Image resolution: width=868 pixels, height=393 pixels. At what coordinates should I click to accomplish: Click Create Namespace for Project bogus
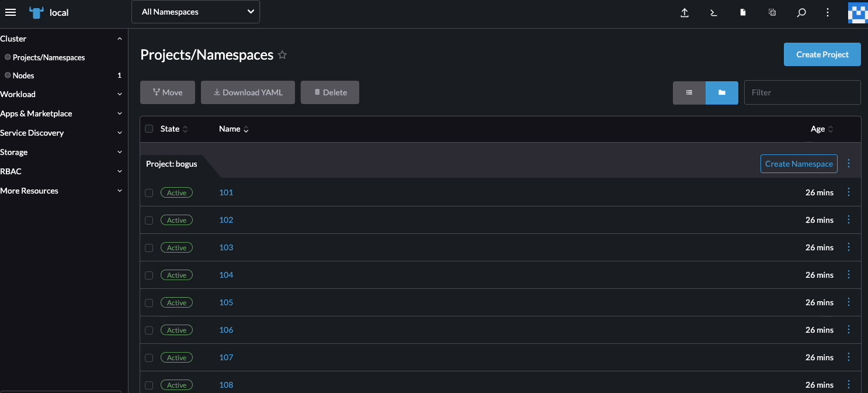[798, 164]
